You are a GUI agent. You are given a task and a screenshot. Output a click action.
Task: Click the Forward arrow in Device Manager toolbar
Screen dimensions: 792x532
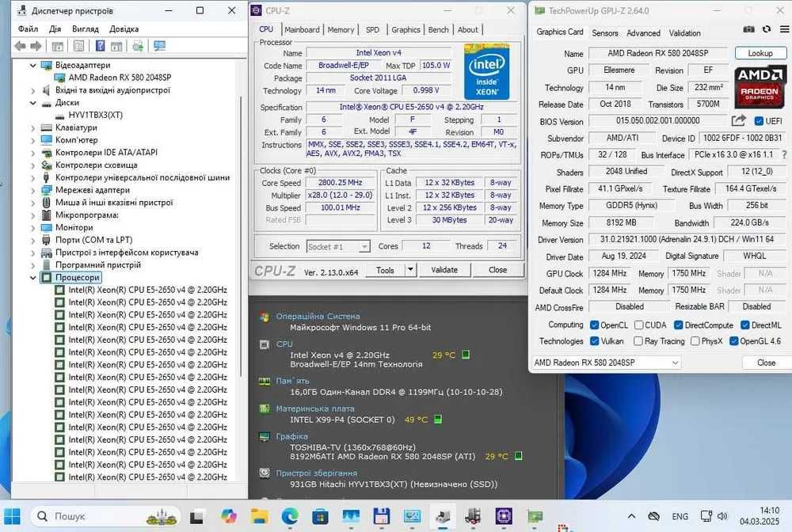[36, 47]
